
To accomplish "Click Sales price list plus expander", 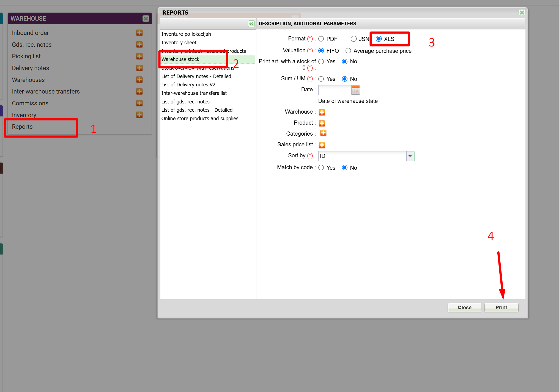I will pyautogui.click(x=322, y=145).
